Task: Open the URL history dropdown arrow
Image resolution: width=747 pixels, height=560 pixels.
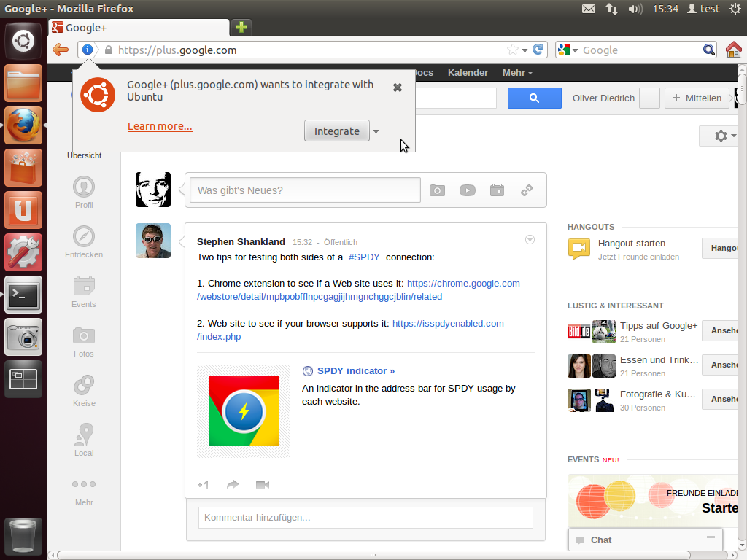Action: pyautogui.click(x=525, y=50)
